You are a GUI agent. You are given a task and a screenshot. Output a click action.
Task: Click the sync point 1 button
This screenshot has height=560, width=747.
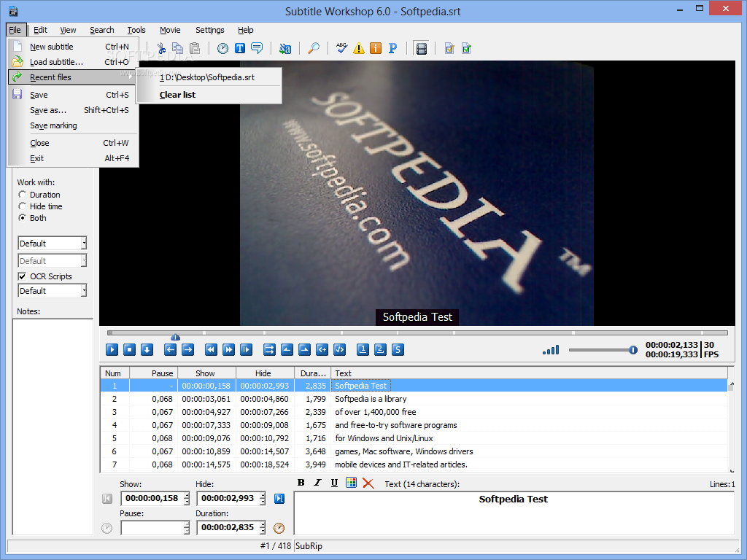[363, 350]
